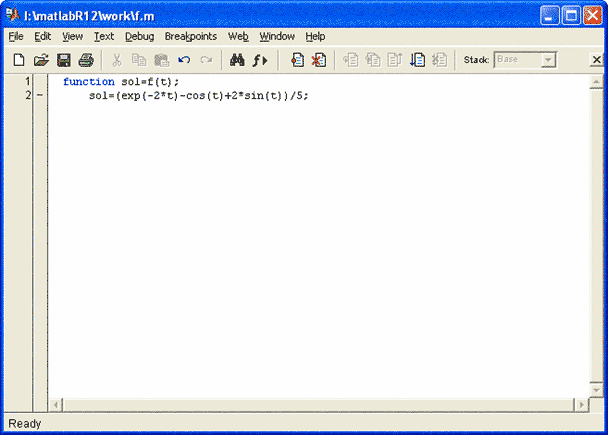Open the Breakpoints menu
The height and width of the screenshot is (435, 608).
coord(191,36)
